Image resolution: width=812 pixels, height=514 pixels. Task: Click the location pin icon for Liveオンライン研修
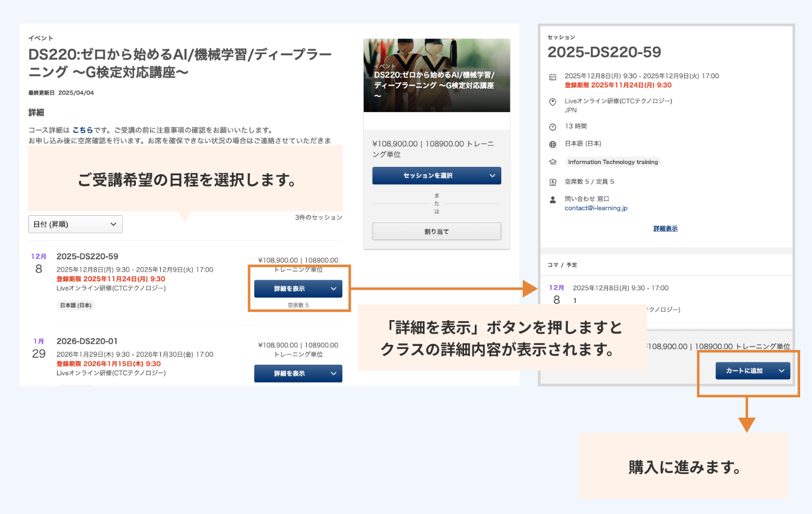coord(553,102)
